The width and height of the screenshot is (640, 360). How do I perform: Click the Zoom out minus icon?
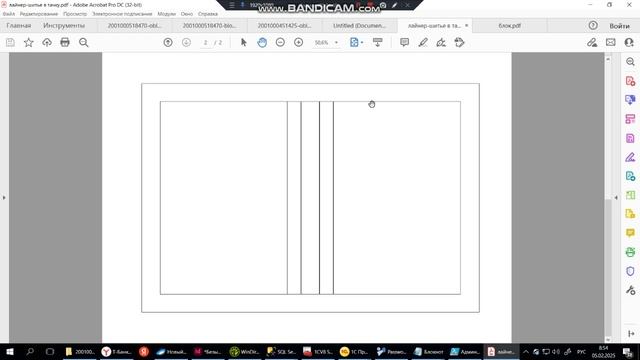tap(280, 42)
